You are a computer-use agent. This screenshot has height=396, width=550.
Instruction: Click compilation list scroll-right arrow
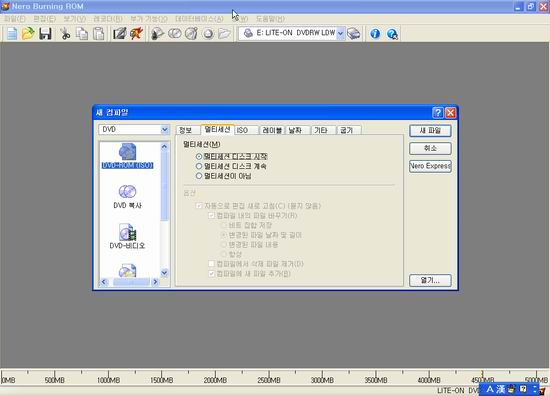coord(155,282)
